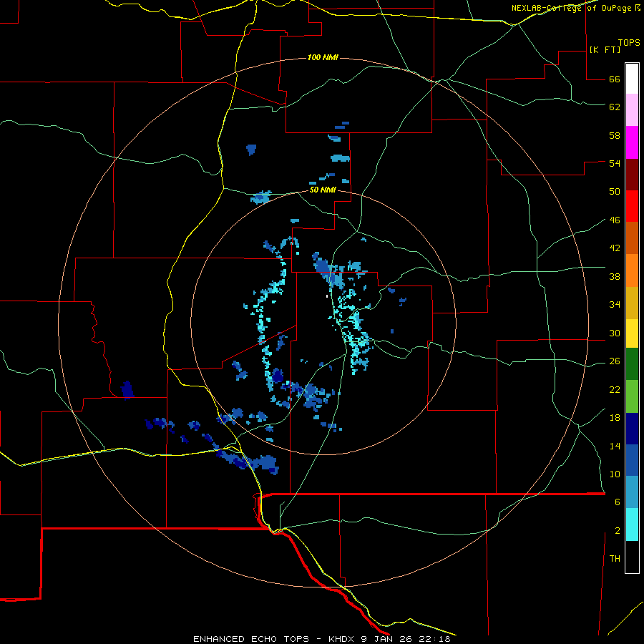Click the 'KHDX' radar station identifier

343,639
